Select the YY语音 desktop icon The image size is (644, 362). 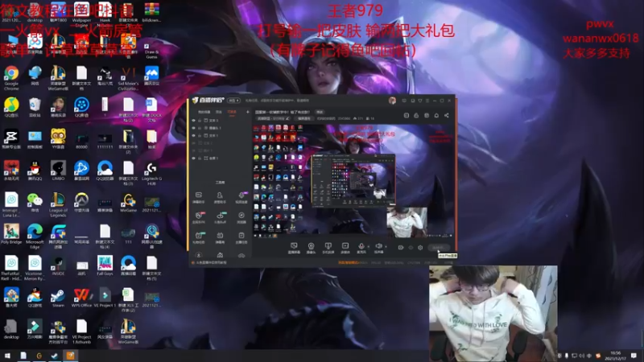pos(58,139)
